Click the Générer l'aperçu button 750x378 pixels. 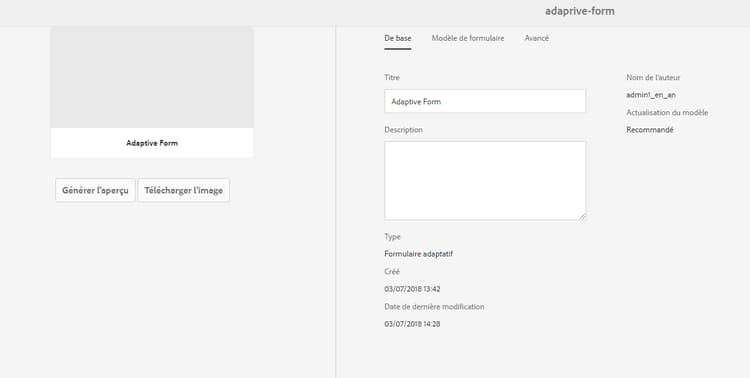pos(95,190)
